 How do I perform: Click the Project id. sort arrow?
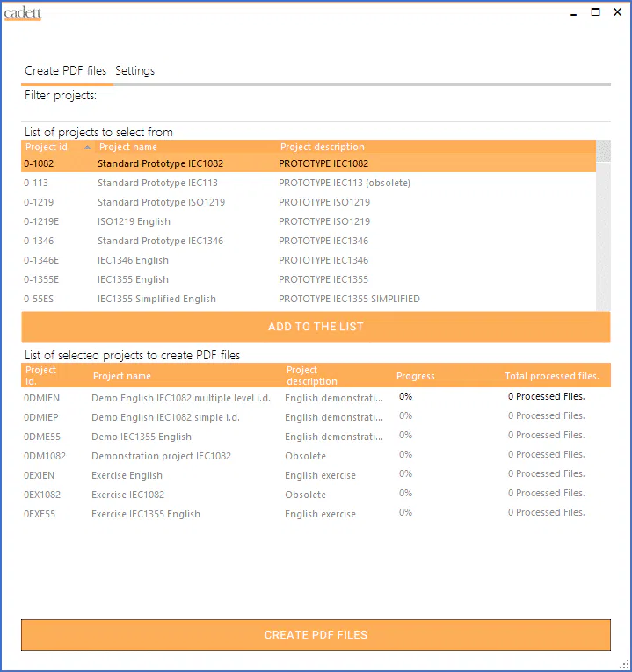tap(87, 148)
